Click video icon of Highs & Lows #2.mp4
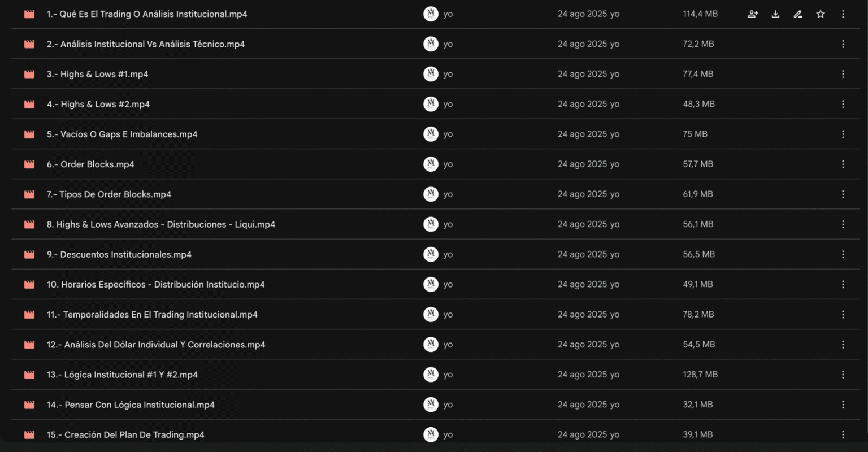The width and height of the screenshot is (868, 452). [29, 105]
